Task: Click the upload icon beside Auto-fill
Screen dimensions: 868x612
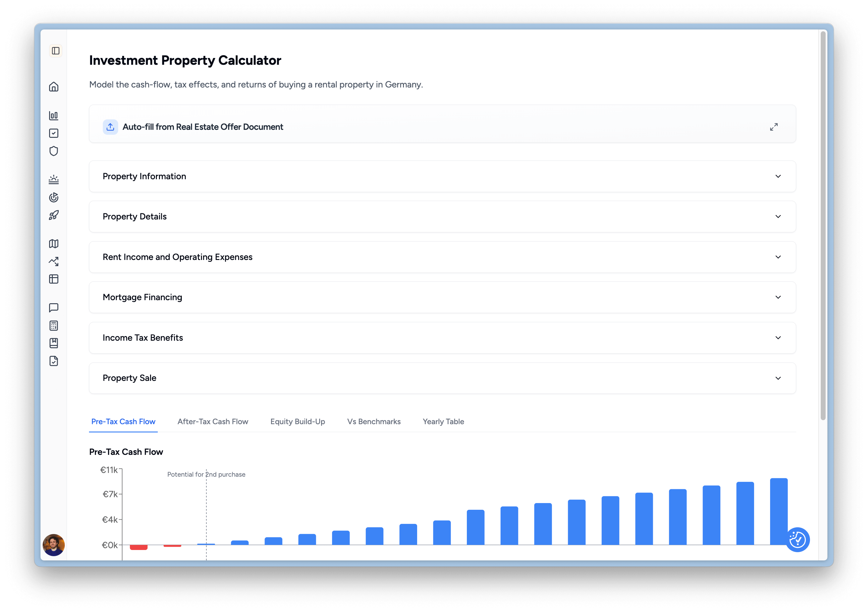Action: point(110,127)
